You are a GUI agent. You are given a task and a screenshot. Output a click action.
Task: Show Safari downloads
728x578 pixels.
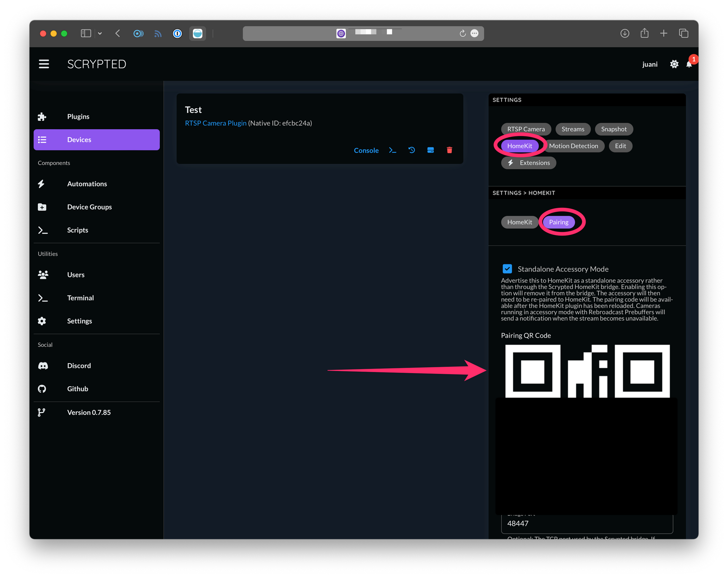(625, 33)
